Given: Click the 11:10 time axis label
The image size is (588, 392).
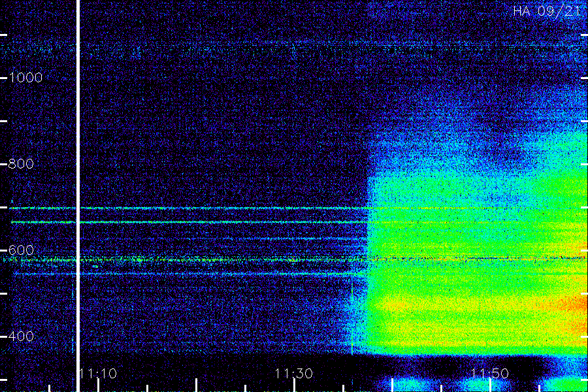Looking at the screenshot, I should pyautogui.click(x=98, y=374).
